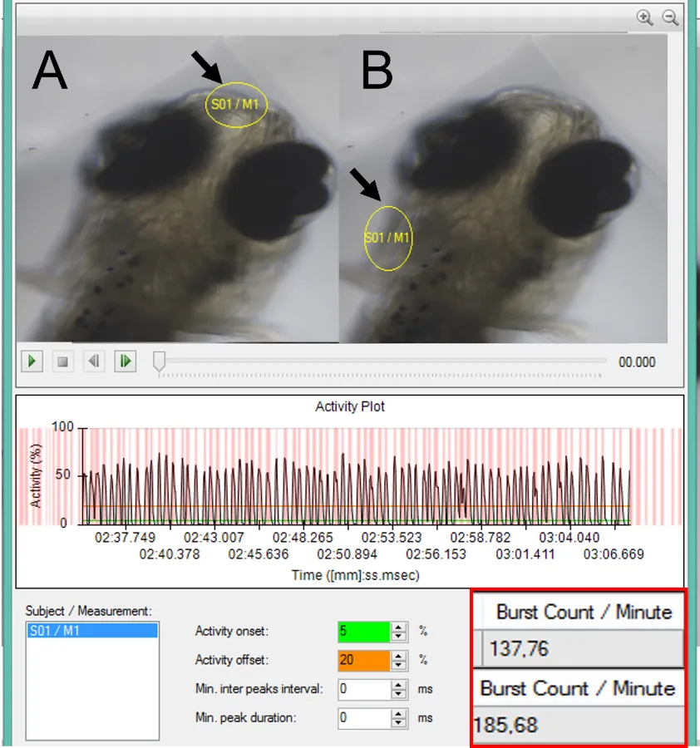Click the Activity Plot title
Image resolution: width=700 pixels, height=748 pixels.
(x=350, y=406)
